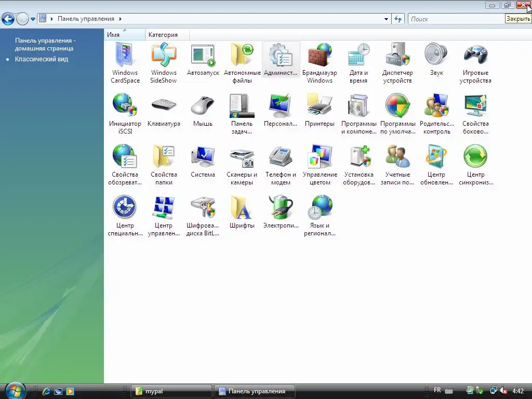Open Персонализация icon
This screenshot has height=399, width=532.
pos(281,111)
